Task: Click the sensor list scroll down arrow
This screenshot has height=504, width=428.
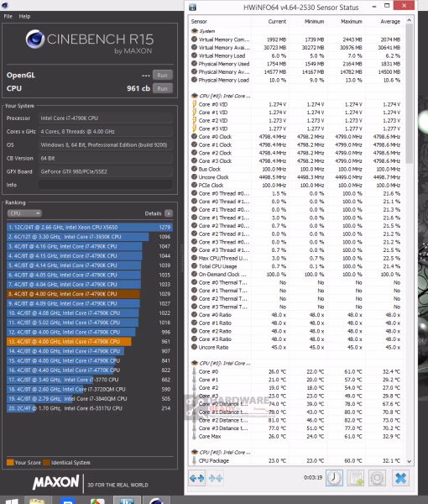Action: pyautogui.click(x=409, y=461)
